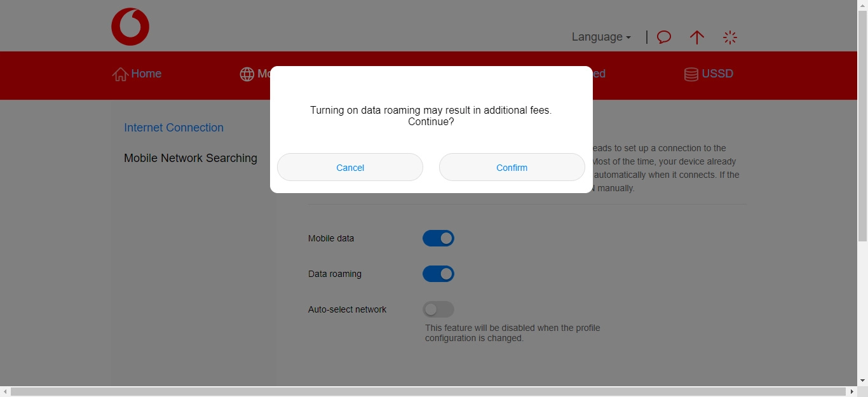This screenshot has height=397, width=868.
Task: Select the Internet Connection sidebar link
Action: pos(173,128)
